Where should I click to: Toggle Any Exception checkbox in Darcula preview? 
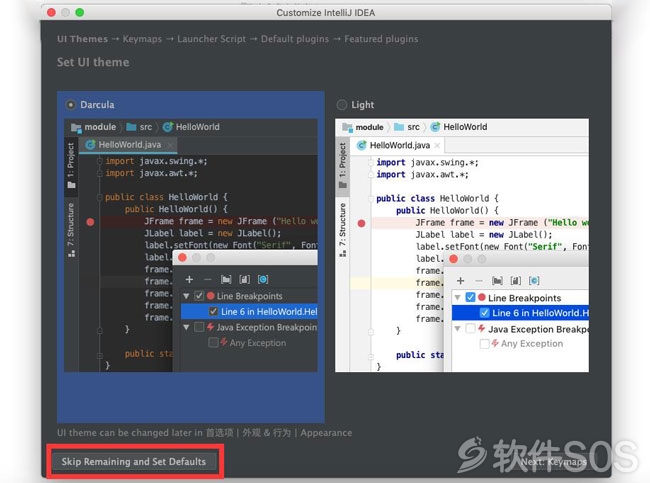213,342
